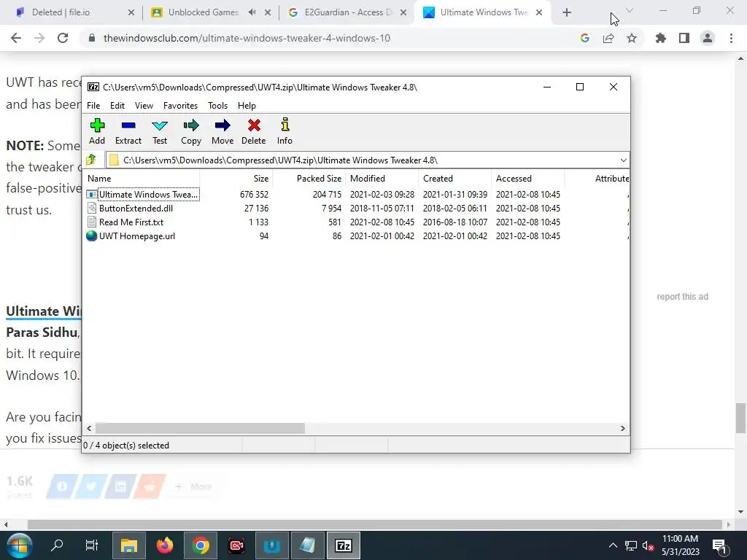Open File Explorer from the taskbar
The height and width of the screenshot is (560, 747).
pyautogui.click(x=129, y=545)
